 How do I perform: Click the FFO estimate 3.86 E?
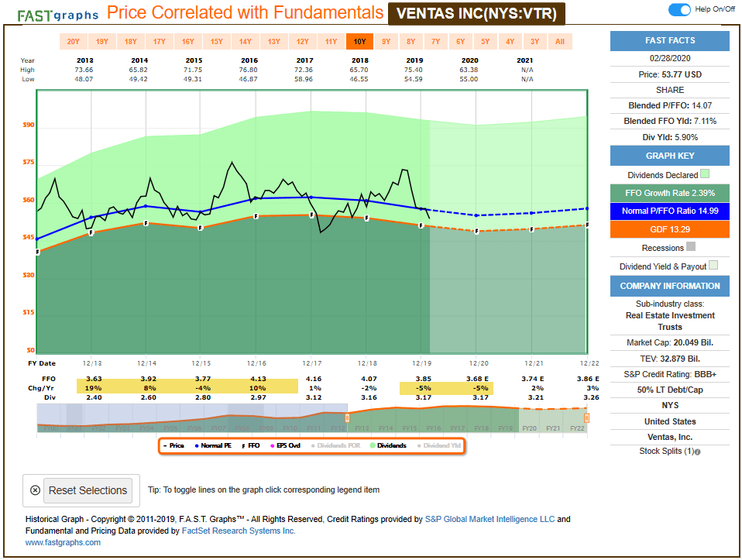point(588,379)
